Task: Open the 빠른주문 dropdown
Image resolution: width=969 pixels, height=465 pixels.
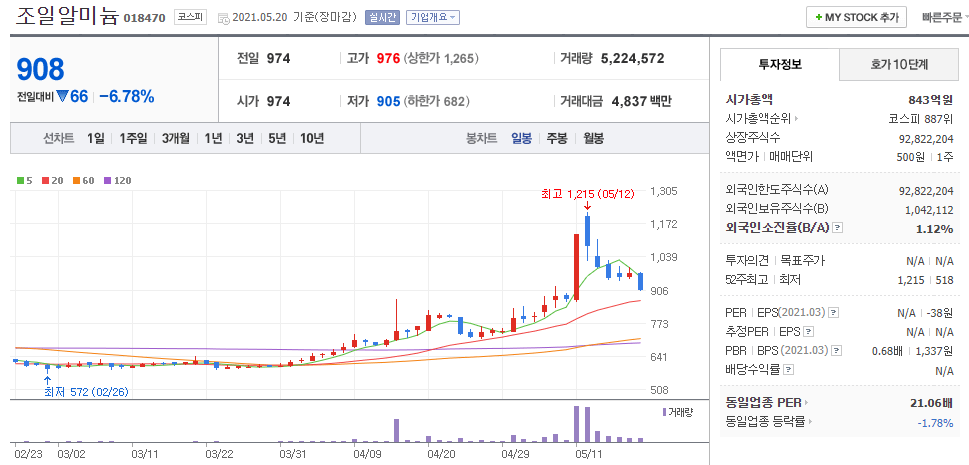Action: coord(945,17)
